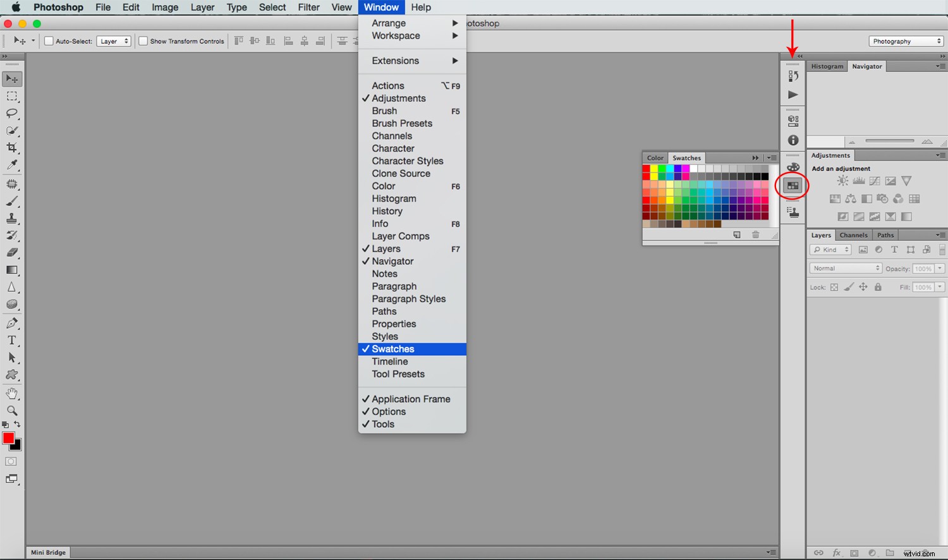Screen dimensions: 948x560
Task: Open the Info panel icon
Action: 793,140
